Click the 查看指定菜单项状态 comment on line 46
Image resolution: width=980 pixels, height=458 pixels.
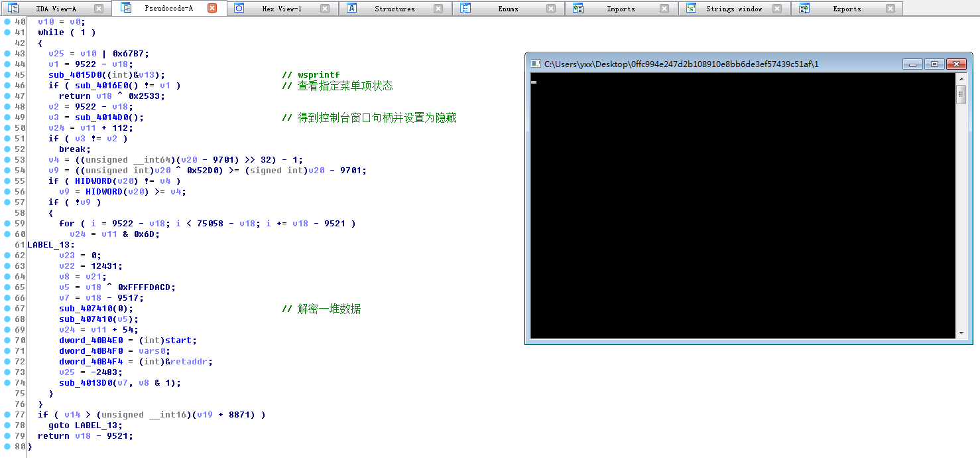click(337, 86)
